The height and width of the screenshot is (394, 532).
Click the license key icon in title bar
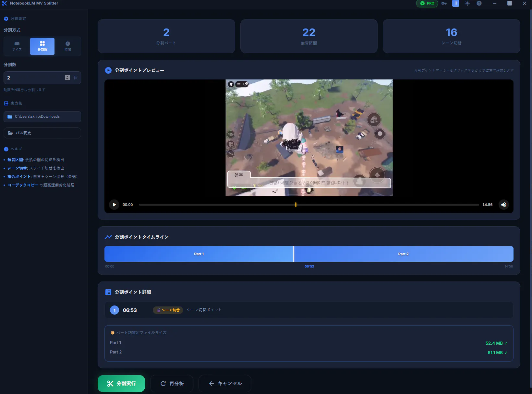click(444, 3)
